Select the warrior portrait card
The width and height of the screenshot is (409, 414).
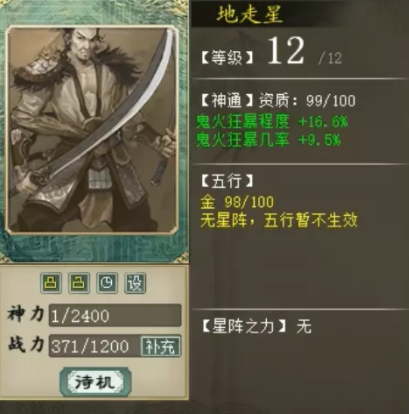click(x=92, y=130)
